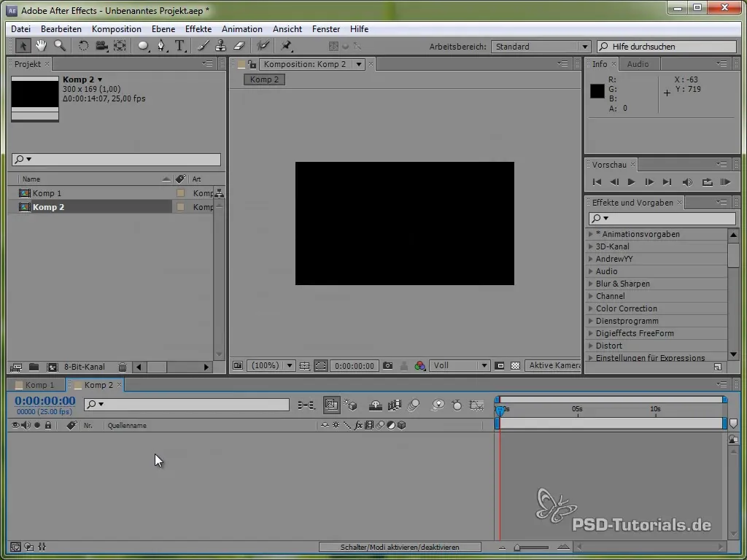The height and width of the screenshot is (560, 747).
Task: Toggle live update in timeline
Action: [x=332, y=405]
